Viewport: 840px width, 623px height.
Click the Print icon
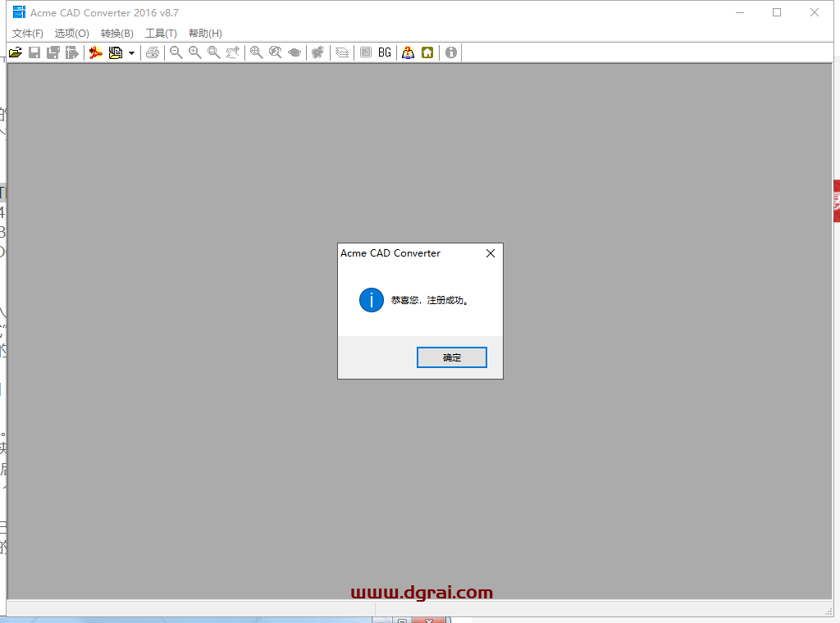[153, 52]
